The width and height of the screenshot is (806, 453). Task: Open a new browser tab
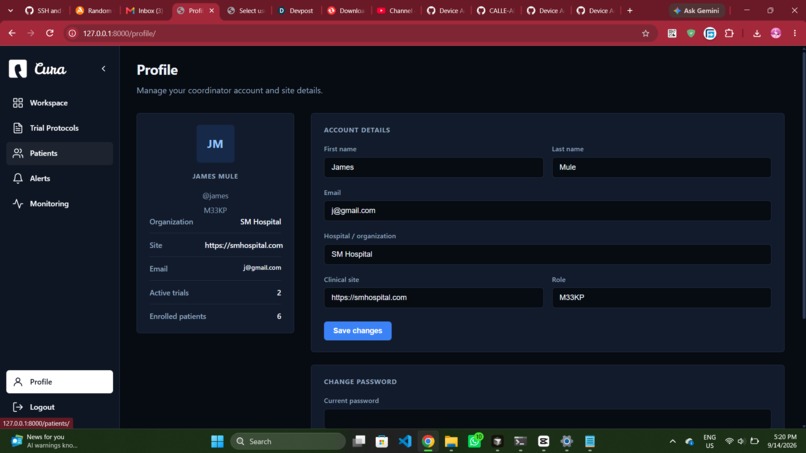(x=630, y=10)
